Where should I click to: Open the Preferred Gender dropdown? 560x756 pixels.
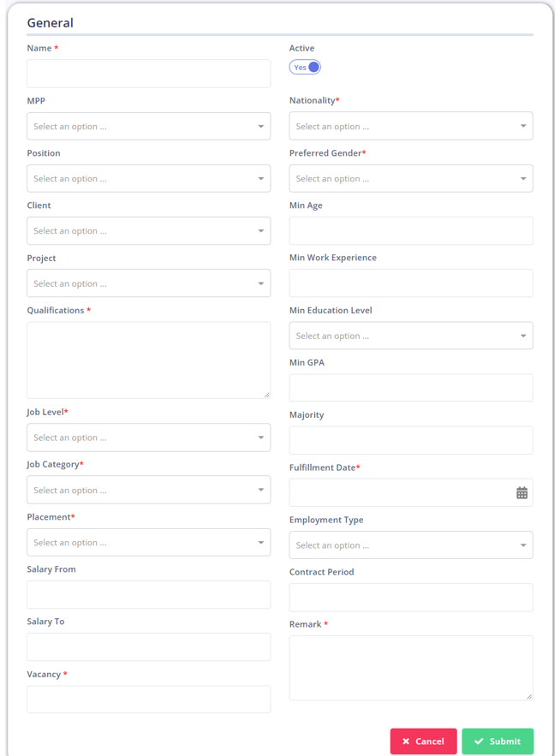[x=411, y=178]
